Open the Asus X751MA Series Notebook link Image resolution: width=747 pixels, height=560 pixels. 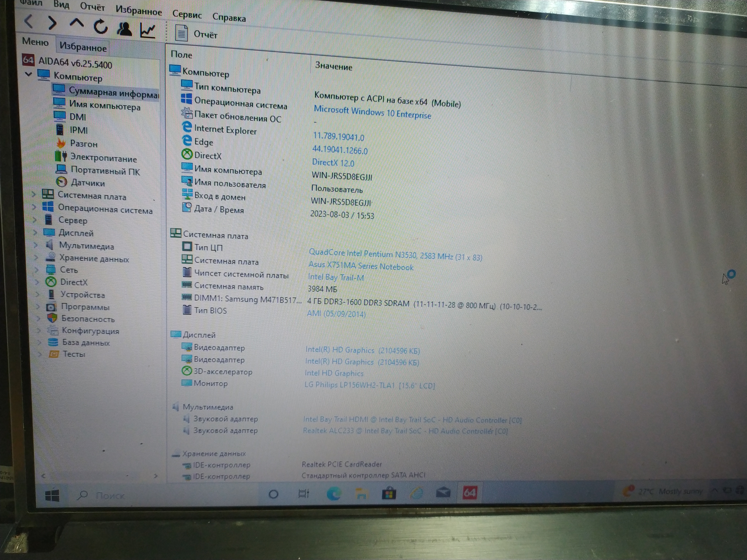361,266
